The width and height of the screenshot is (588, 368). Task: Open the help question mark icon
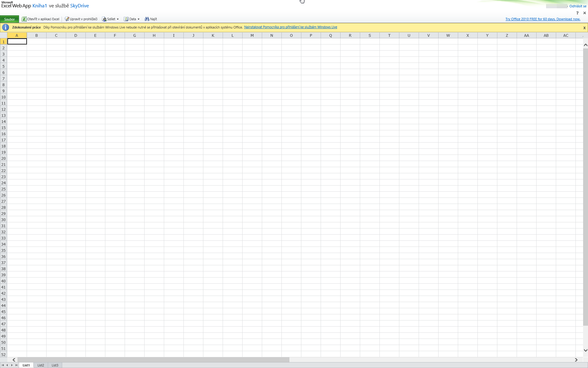coord(577,13)
